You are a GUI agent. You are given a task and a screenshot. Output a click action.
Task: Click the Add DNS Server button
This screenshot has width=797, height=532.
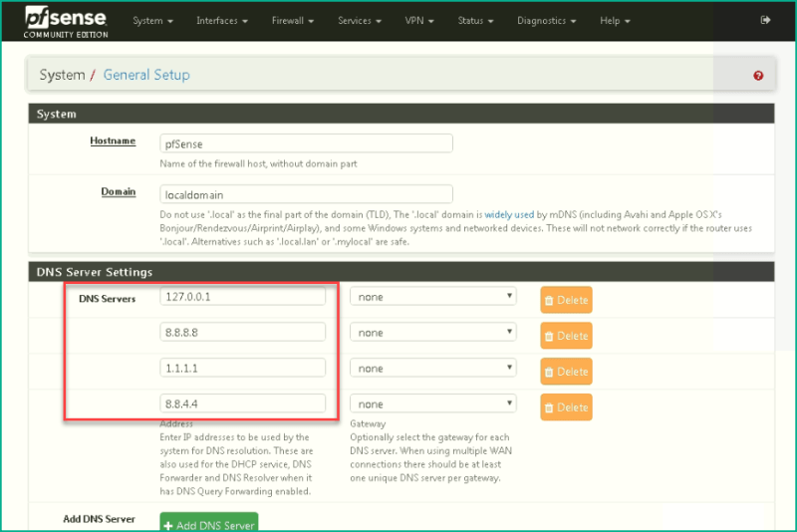(209, 523)
